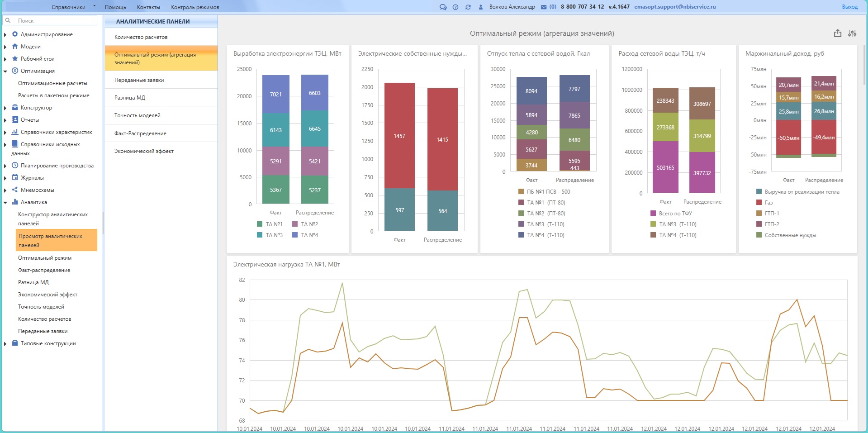This screenshot has height=433, width=868.
Task: Open the Справочники dropdown menu
Action: [72, 7]
